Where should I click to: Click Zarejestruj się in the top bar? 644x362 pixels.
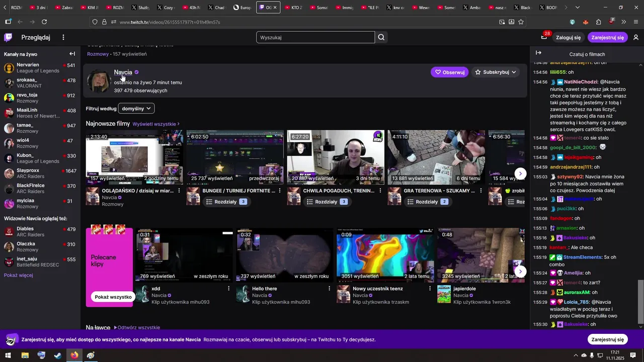tap(607, 37)
